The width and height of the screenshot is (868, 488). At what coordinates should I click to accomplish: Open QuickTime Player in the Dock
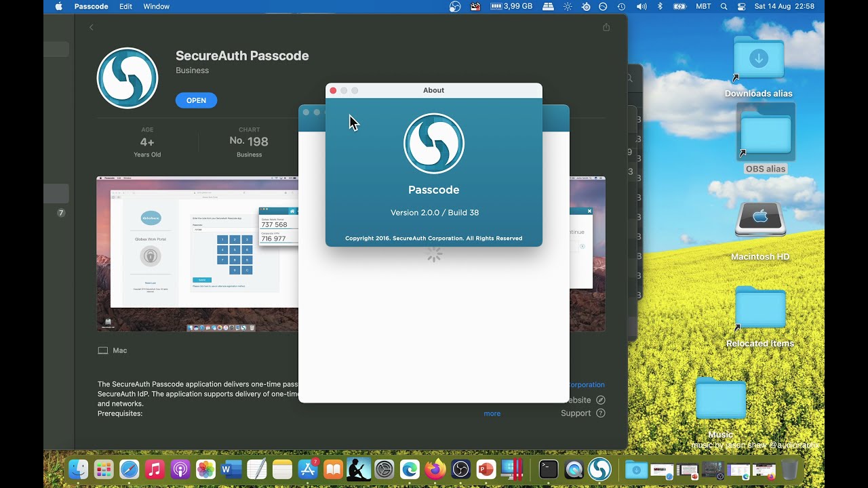tap(574, 469)
